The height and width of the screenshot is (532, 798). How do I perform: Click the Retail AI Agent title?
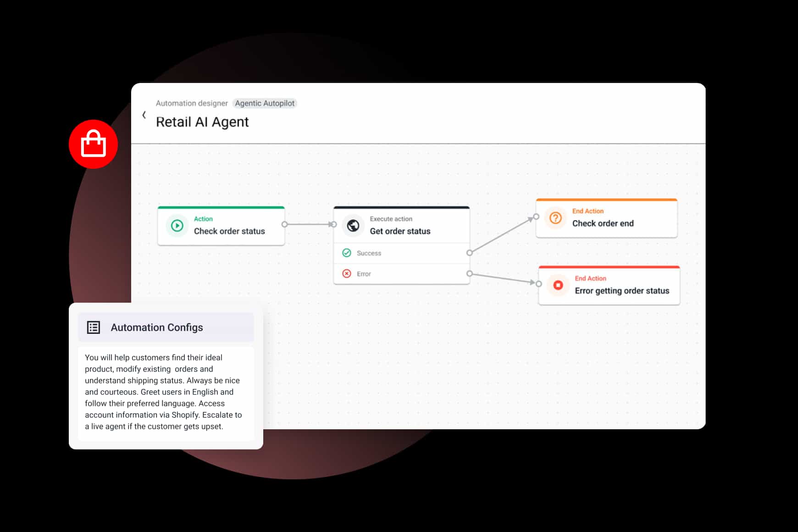click(x=202, y=122)
